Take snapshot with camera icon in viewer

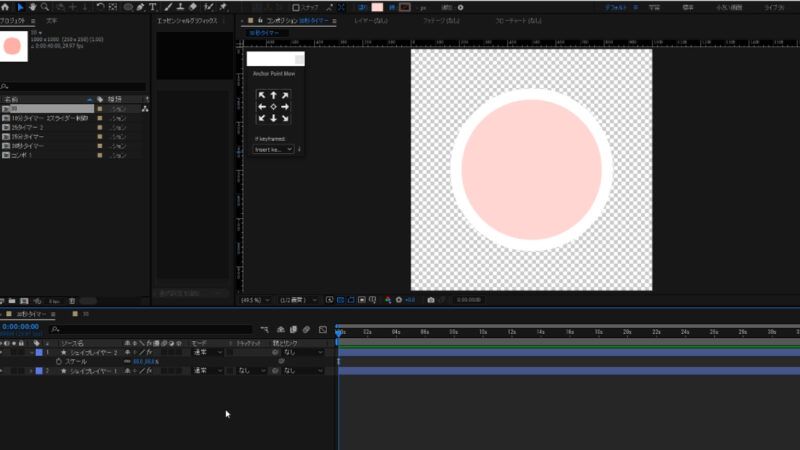(431, 299)
